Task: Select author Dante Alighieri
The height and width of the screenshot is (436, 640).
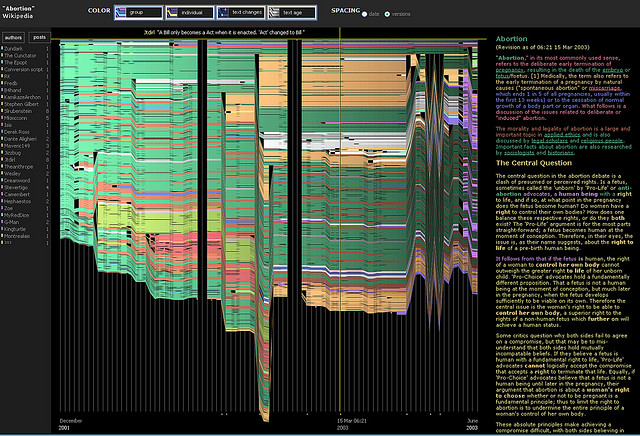Action: [20, 139]
